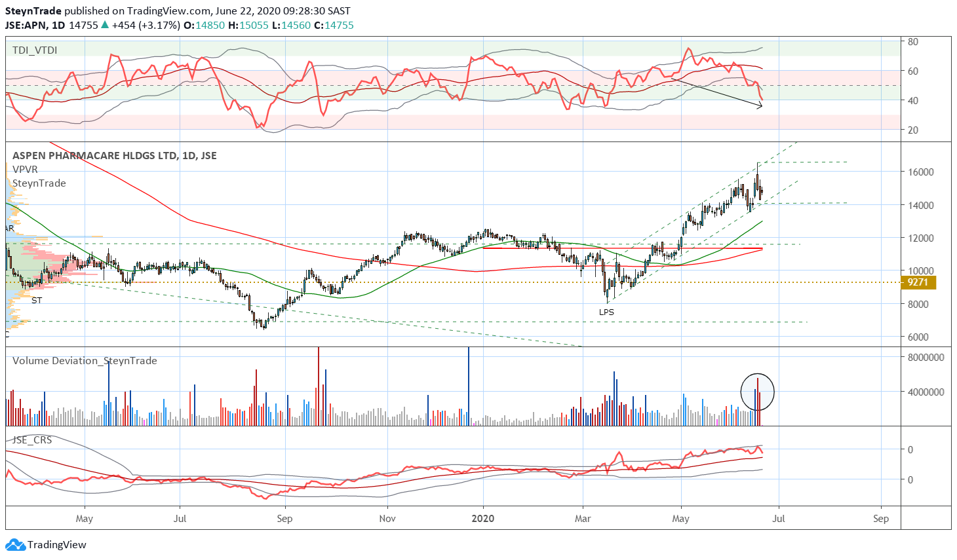Click the C:14755 close price value
The height and width of the screenshot is (560, 957).
[x=334, y=26]
